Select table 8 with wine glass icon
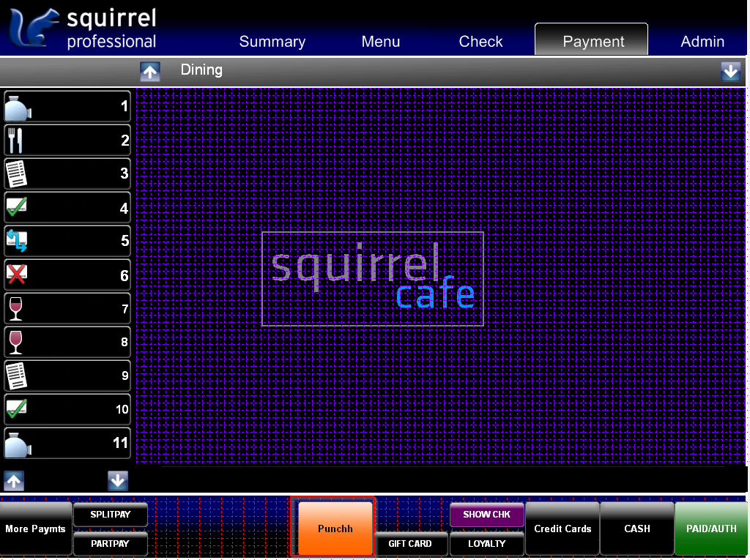Screen dimensions: 750x560 (x=67, y=342)
